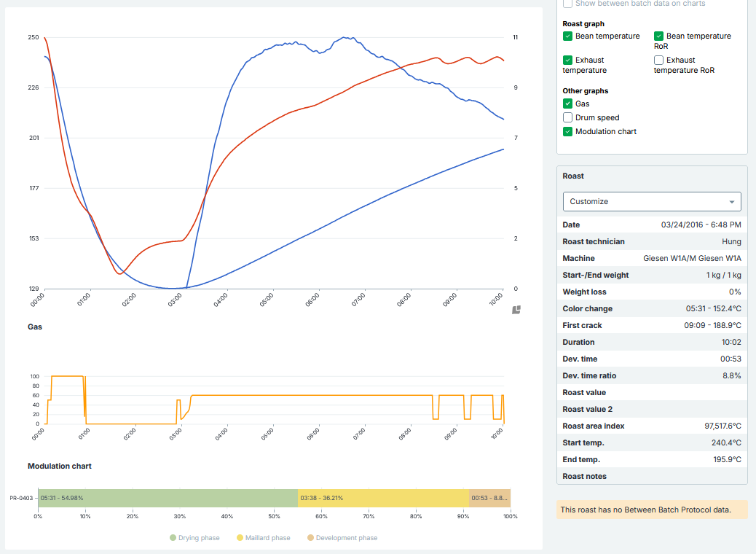Select the First crack value row
The width and height of the screenshot is (756, 554).
tap(652, 325)
